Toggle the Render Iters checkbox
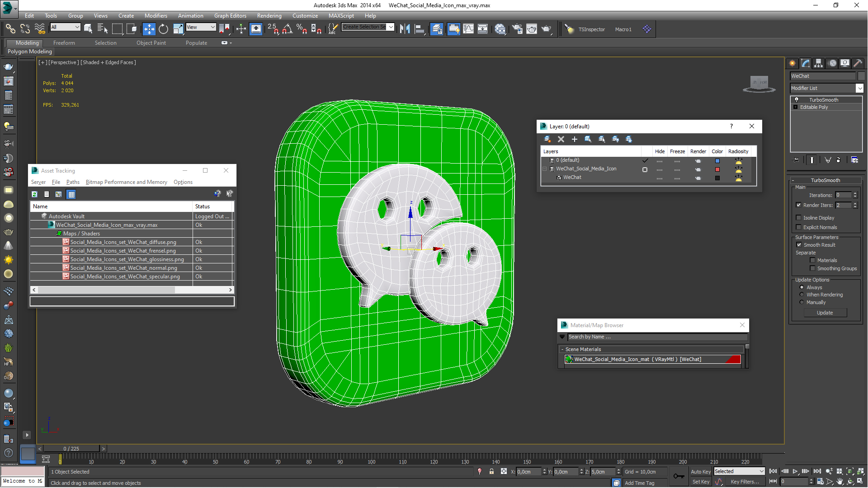The height and width of the screenshot is (488, 868). click(x=799, y=205)
